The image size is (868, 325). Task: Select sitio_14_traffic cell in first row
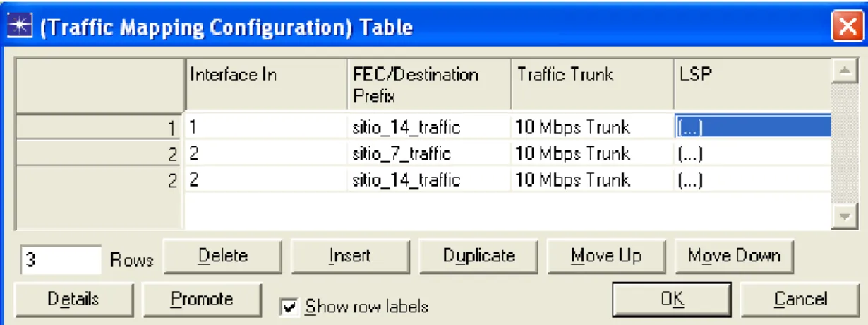429,127
